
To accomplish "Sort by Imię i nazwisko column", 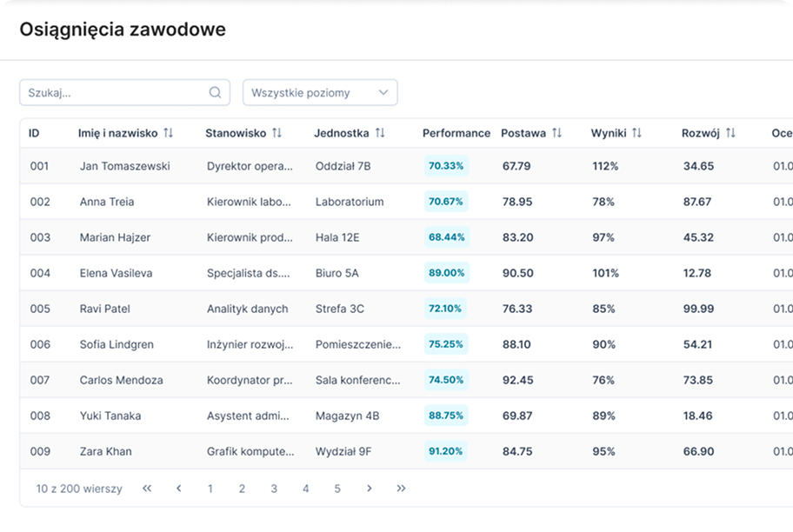I will pyautogui.click(x=169, y=133).
